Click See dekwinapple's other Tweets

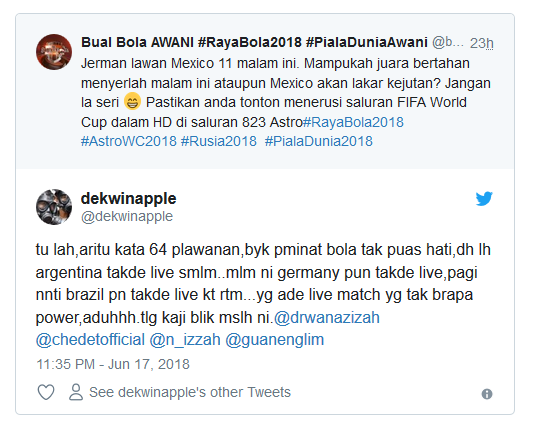pos(190,392)
